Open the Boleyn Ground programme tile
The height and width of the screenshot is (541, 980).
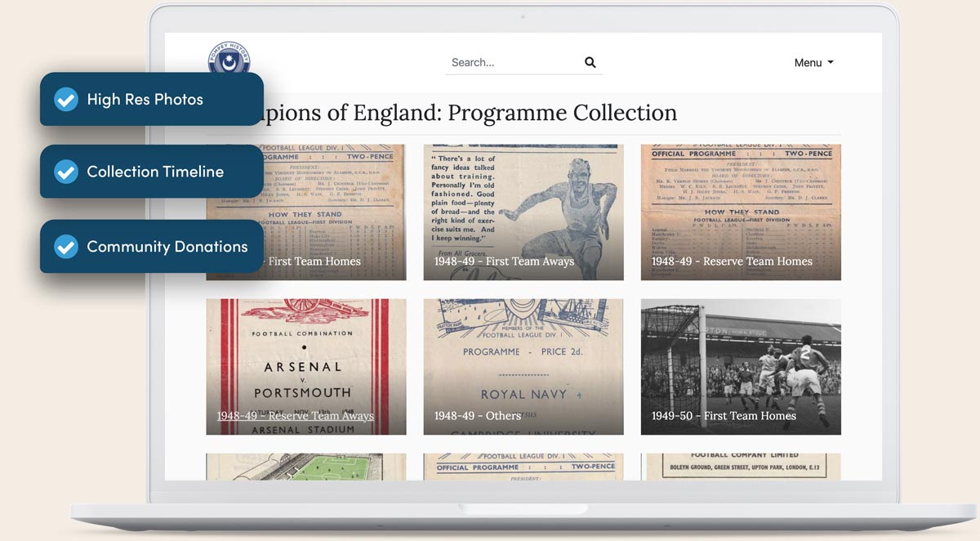(x=740, y=467)
